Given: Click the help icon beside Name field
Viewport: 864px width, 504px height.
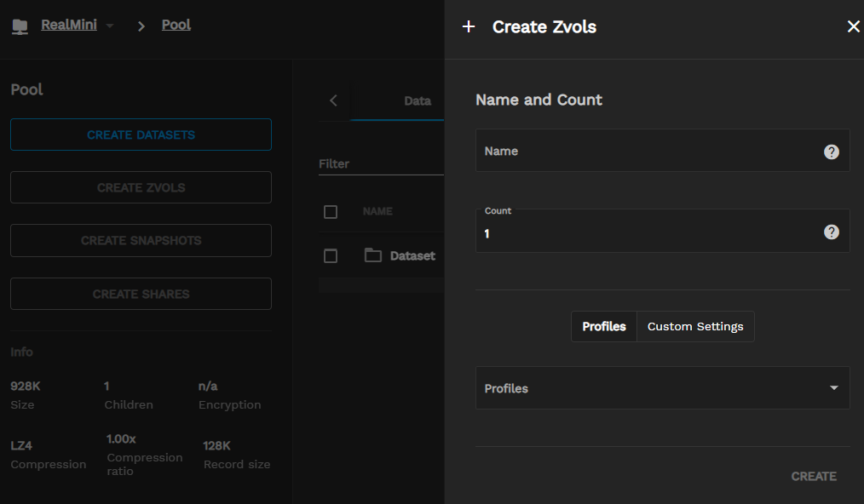Looking at the screenshot, I should 832,152.
